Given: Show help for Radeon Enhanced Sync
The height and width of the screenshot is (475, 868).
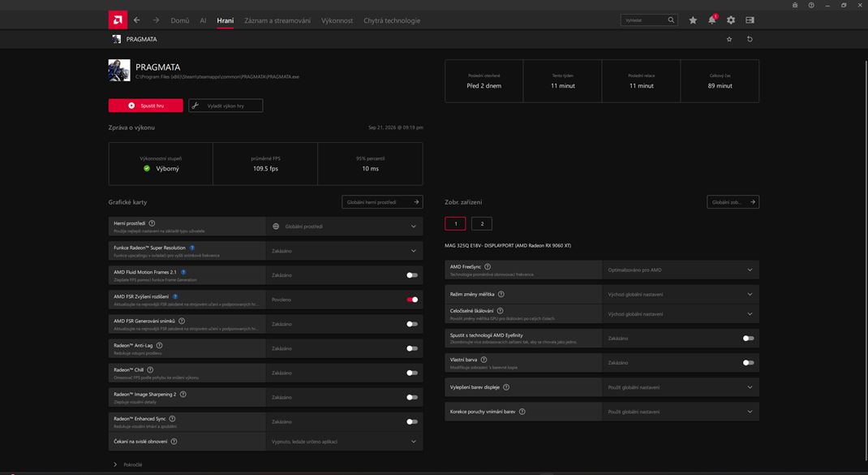Looking at the screenshot, I should point(172,418).
